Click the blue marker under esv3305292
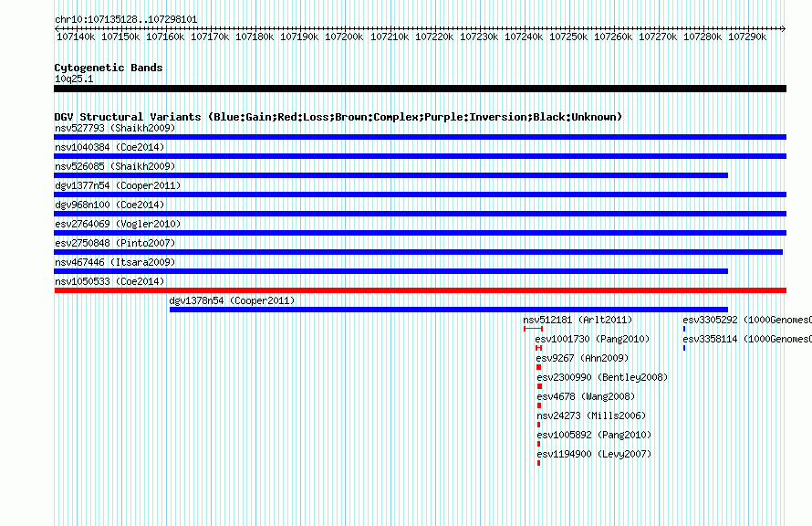The image size is (812, 526). point(684,329)
